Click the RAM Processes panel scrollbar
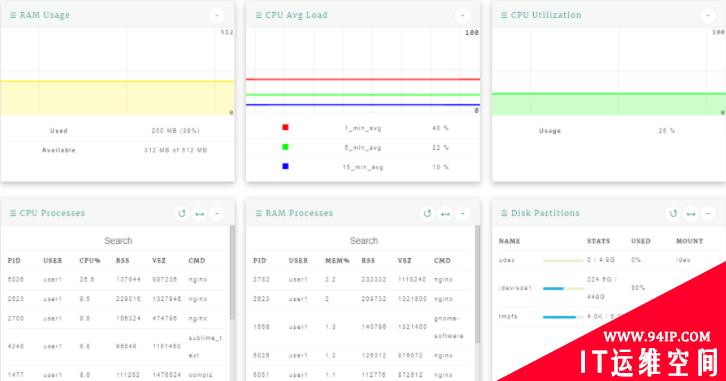 click(477, 285)
